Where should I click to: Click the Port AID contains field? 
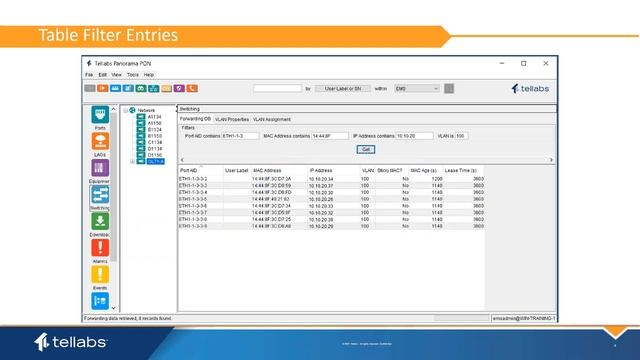click(x=240, y=136)
